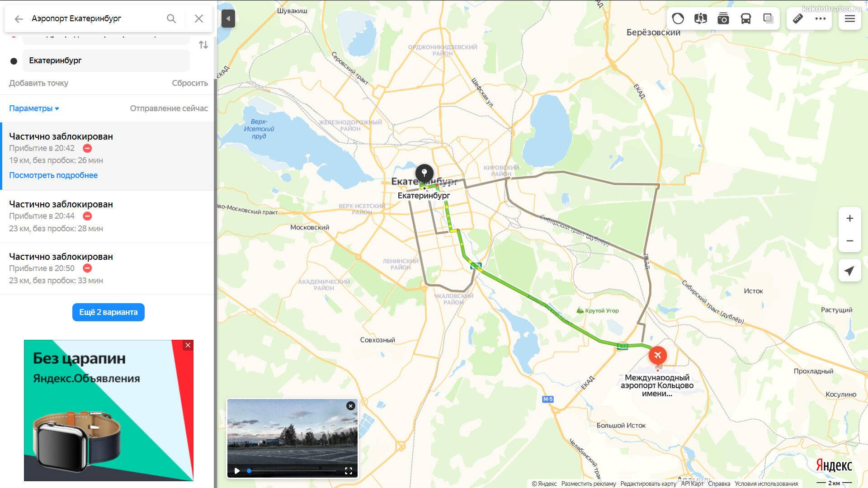
Task: Collapse the side panel with arrow button
Action: [x=228, y=19]
